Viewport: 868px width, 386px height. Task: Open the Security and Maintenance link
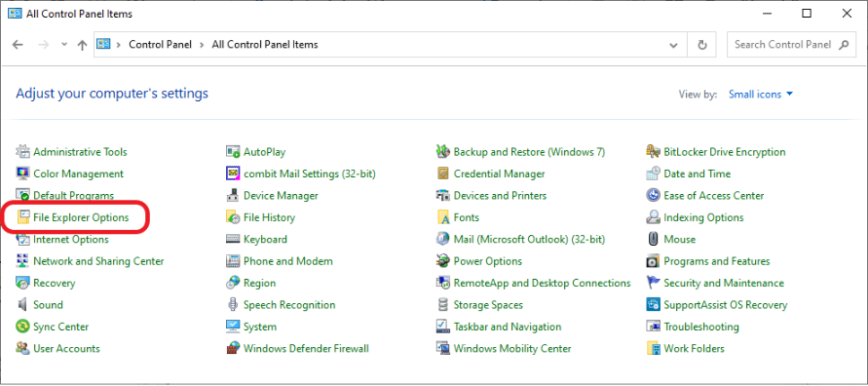click(x=724, y=283)
